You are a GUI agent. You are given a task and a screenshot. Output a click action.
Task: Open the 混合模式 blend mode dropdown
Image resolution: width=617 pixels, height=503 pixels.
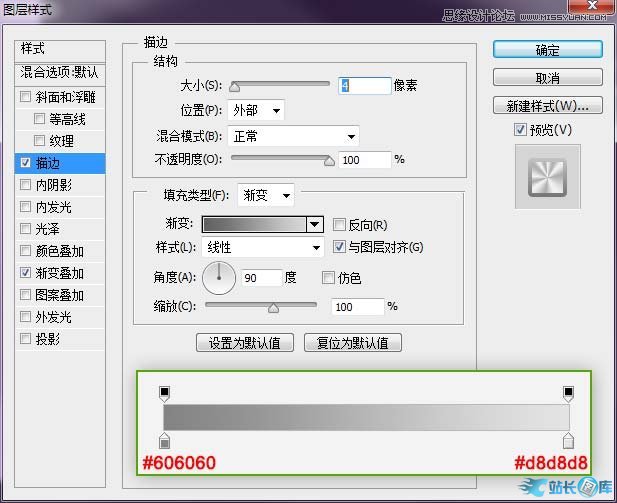[292, 135]
